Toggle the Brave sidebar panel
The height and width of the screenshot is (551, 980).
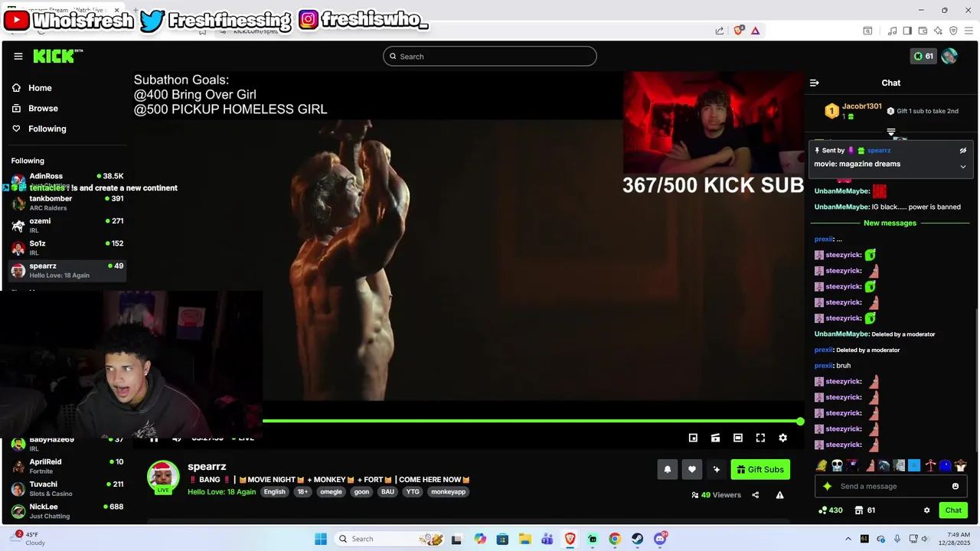click(x=907, y=31)
